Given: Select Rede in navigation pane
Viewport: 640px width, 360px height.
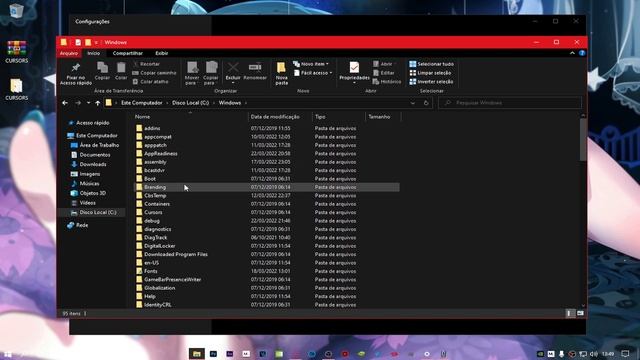Looking at the screenshot, I should (78, 225).
